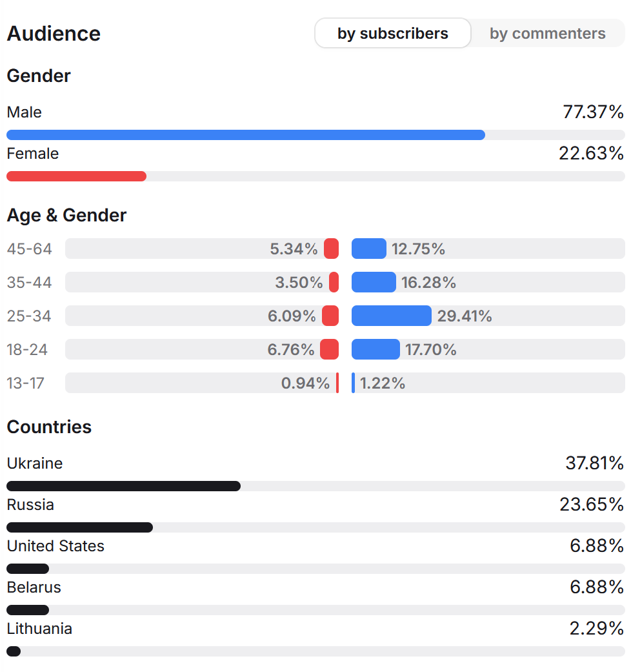Switch to the 'by subscribers' tab
This screenshot has width=631, height=672.
click(393, 34)
